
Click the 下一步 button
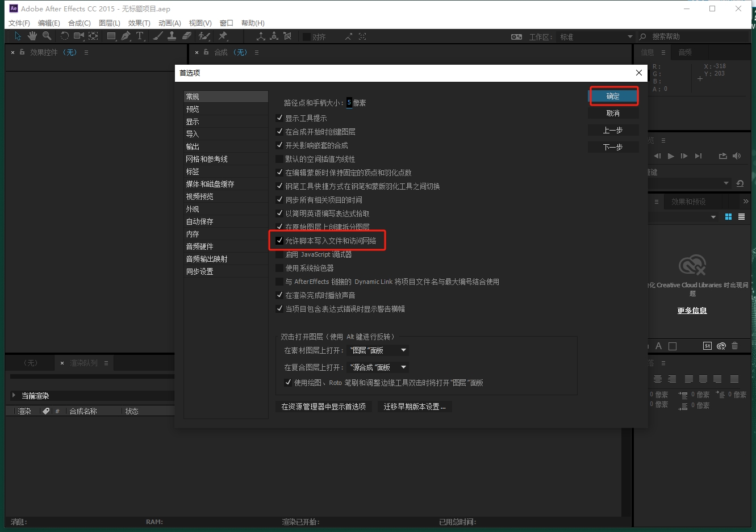[613, 147]
